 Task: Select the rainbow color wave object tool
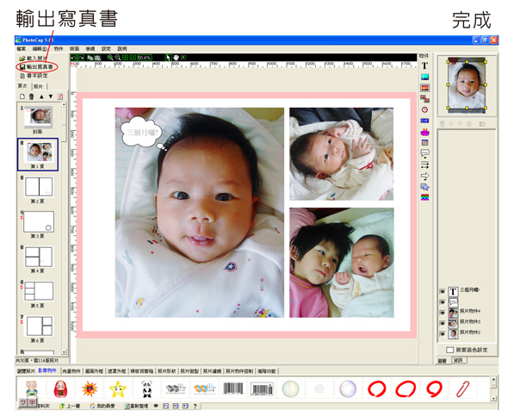click(424, 197)
